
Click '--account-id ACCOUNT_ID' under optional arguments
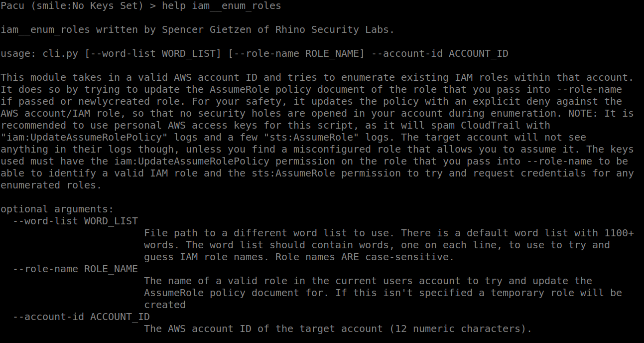[81, 317]
